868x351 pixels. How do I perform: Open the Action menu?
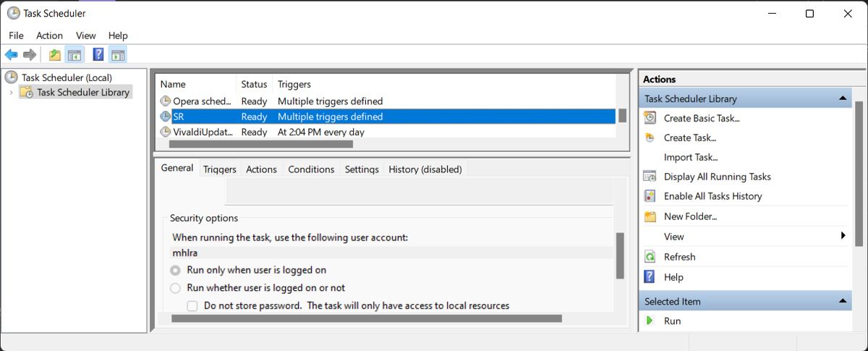pos(49,35)
